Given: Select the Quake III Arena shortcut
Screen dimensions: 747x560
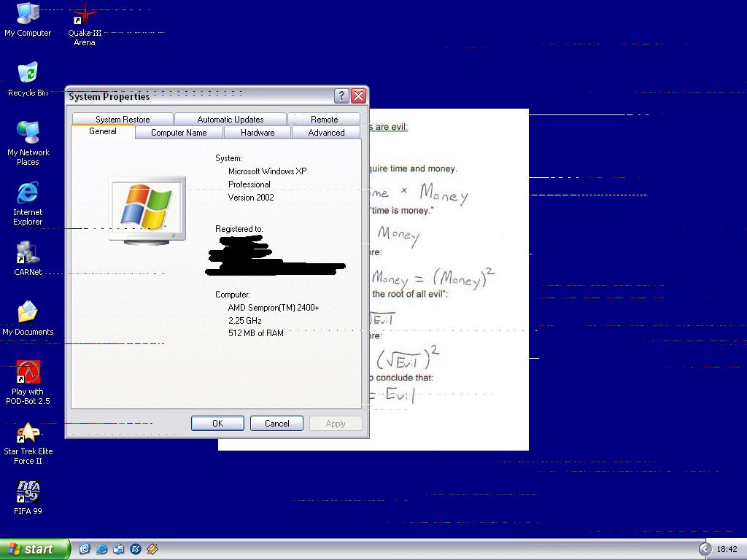Looking at the screenshot, I should (x=85, y=25).
